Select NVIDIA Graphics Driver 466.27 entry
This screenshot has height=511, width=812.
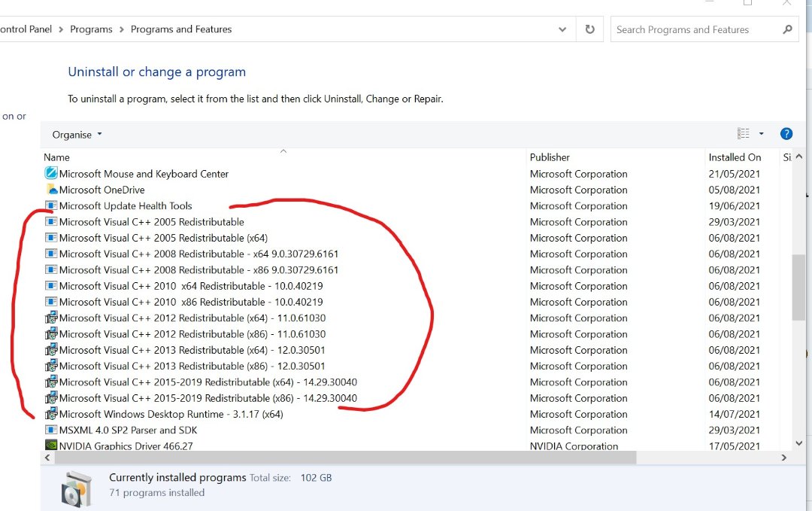126,446
